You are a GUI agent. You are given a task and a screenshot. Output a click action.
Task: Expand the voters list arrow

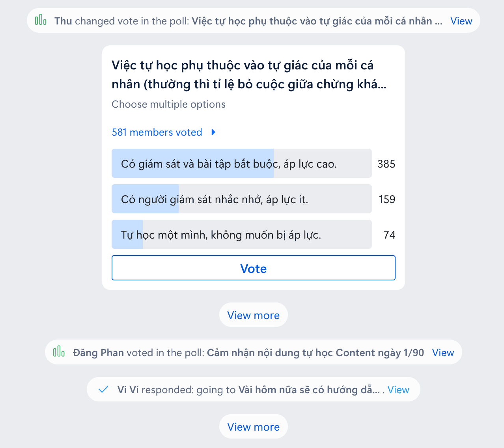click(213, 132)
